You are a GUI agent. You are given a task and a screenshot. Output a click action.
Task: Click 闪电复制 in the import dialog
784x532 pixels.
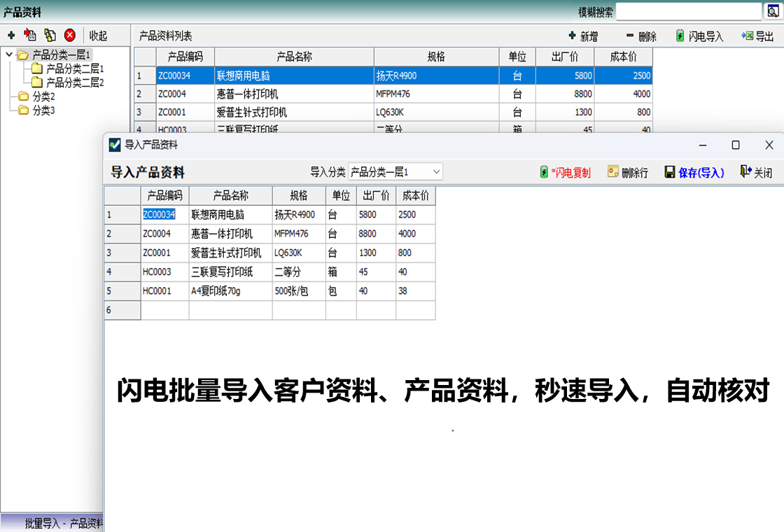coord(566,172)
